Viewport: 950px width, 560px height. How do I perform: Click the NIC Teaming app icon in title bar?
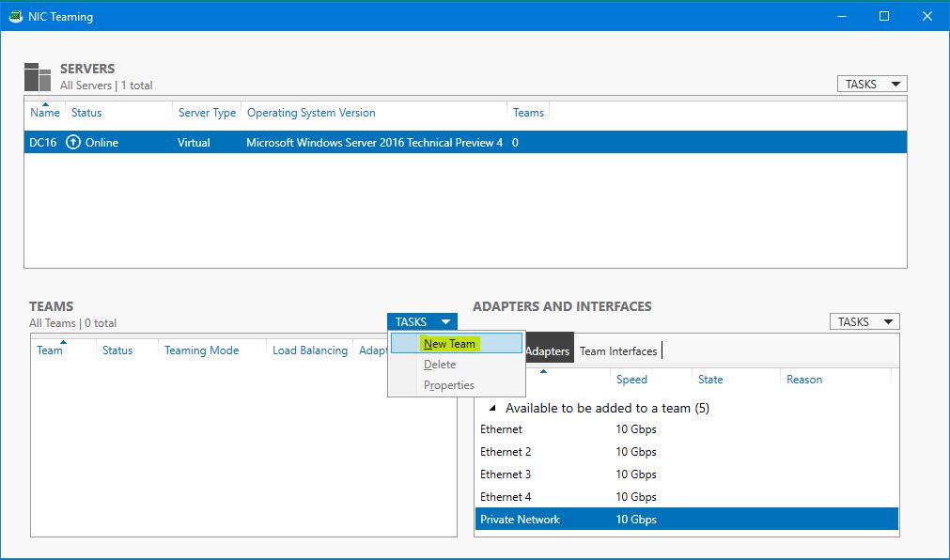point(15,16)
